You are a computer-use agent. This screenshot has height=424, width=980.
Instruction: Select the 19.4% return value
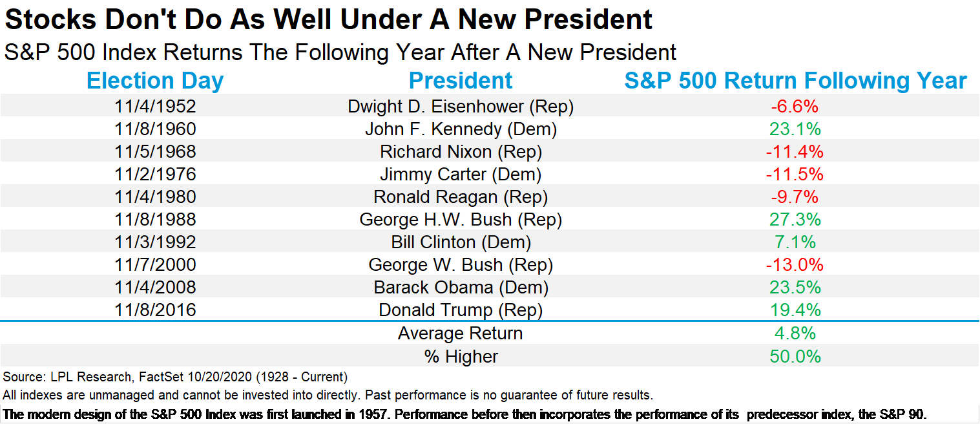pyautogui.click(x=795, y=310)
